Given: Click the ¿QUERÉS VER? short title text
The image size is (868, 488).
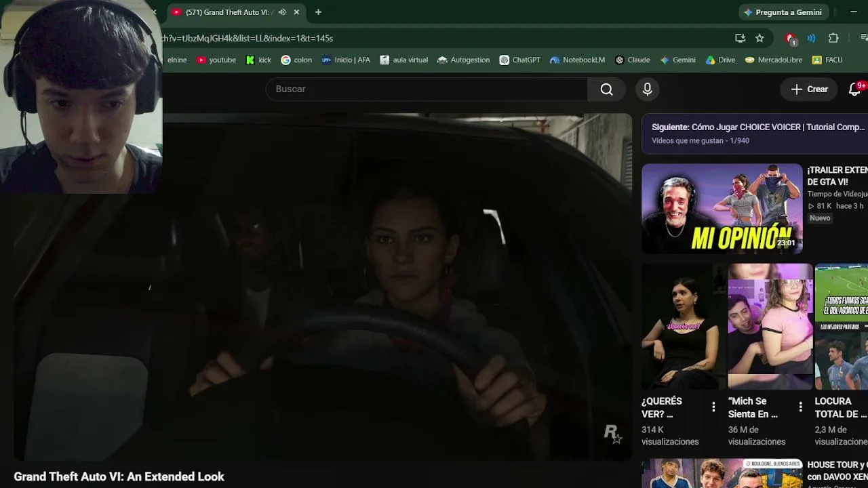Looking at the screenshot, I should (662, 407).
